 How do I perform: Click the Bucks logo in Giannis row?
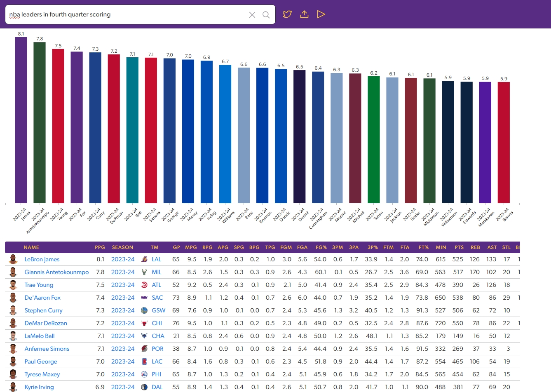point(144,272)
